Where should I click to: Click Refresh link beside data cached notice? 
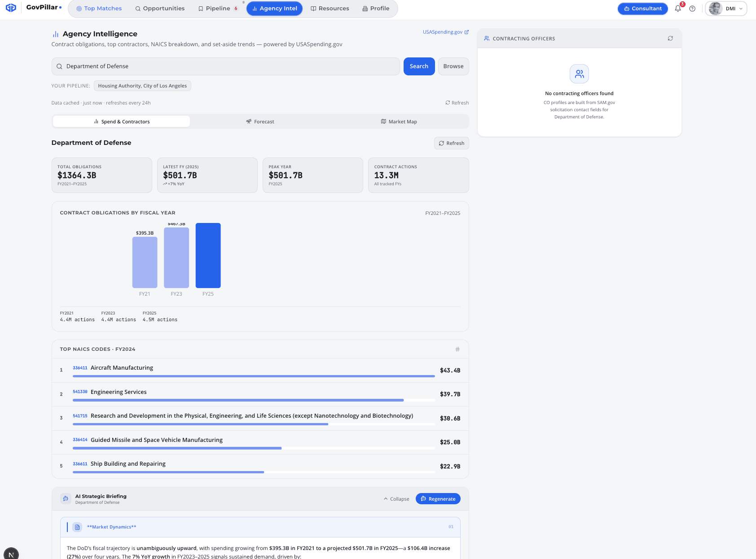point(457,103)
